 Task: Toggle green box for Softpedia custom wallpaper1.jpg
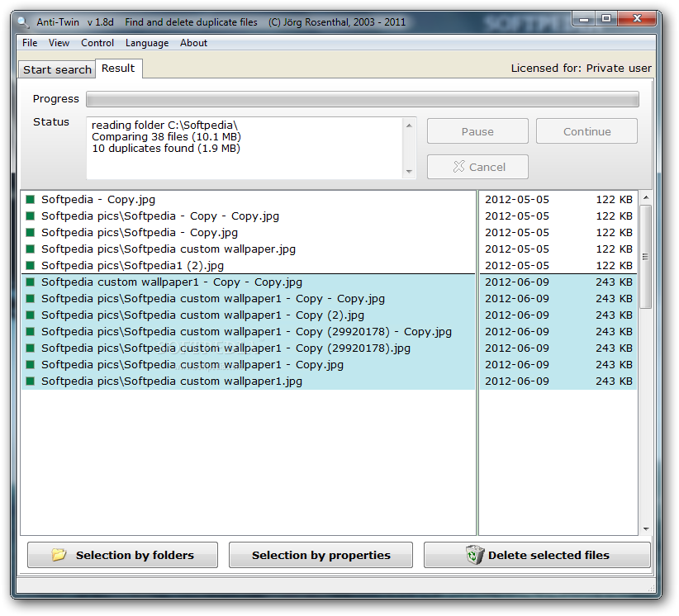pyautogui.click(x=31, y=381)
